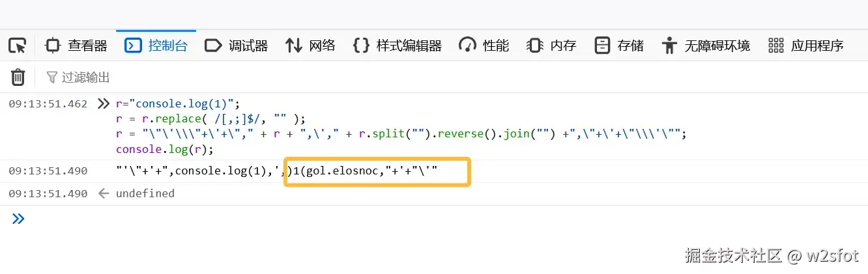Clear console output with trash icon

click(18, 77)
